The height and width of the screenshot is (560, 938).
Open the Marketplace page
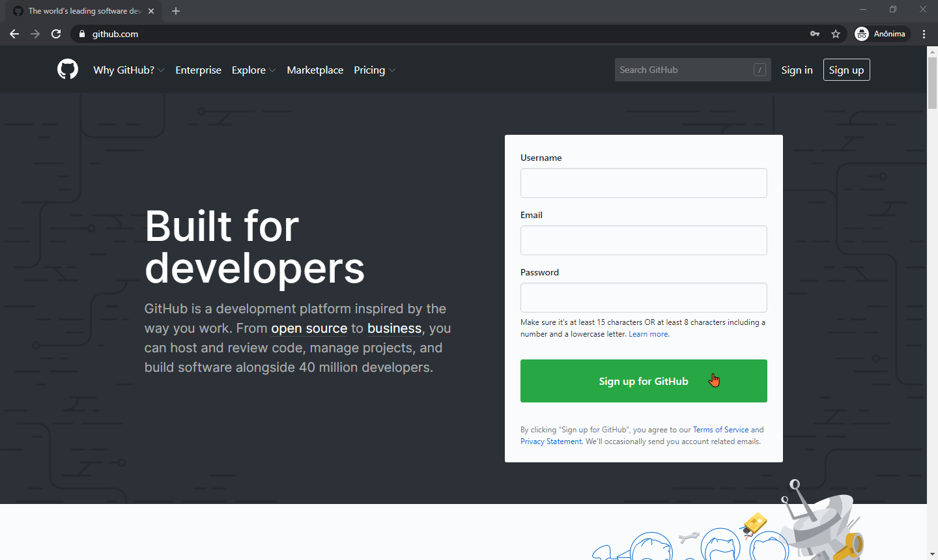[x=315, y=70]
